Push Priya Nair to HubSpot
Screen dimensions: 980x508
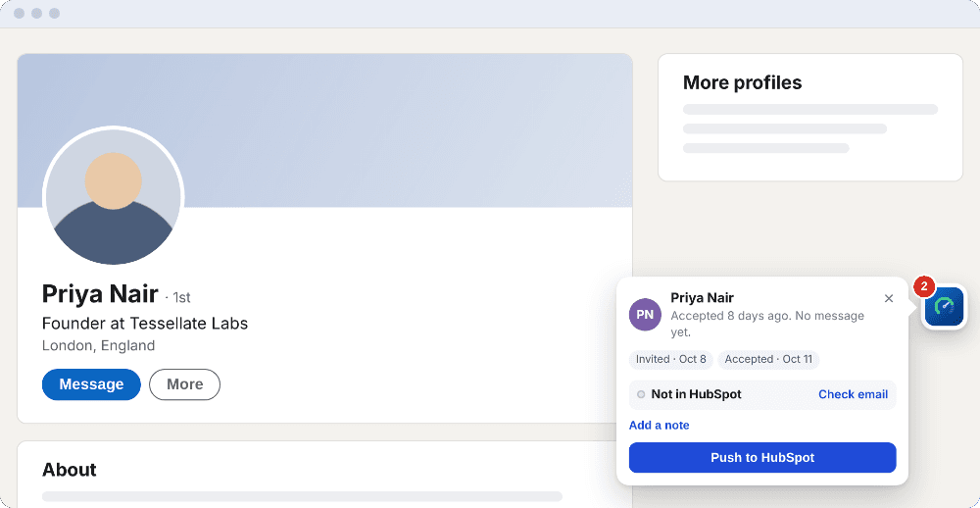(x=762, y=457)
